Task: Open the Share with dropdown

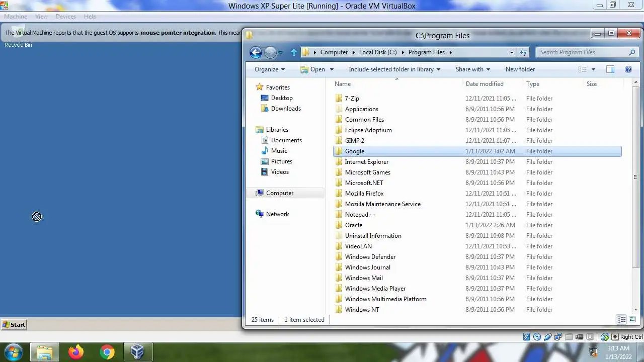Action: [472, 69]
